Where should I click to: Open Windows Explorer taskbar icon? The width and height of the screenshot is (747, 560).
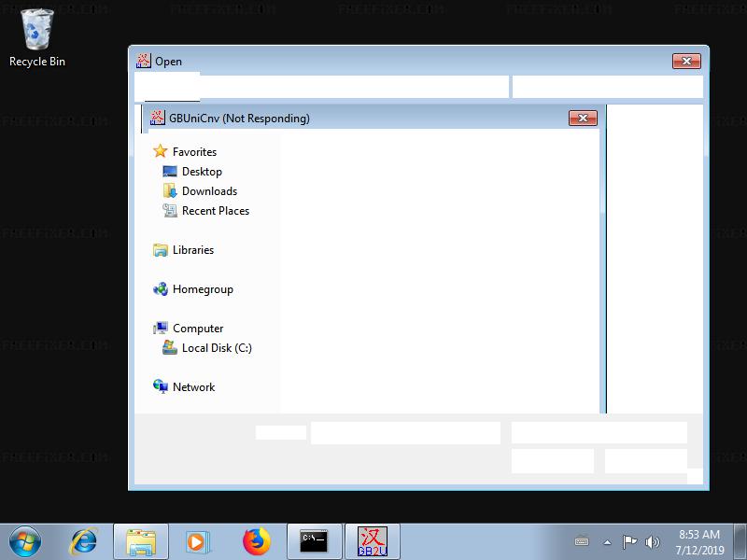pyautogui.click(x=141, y=542)
